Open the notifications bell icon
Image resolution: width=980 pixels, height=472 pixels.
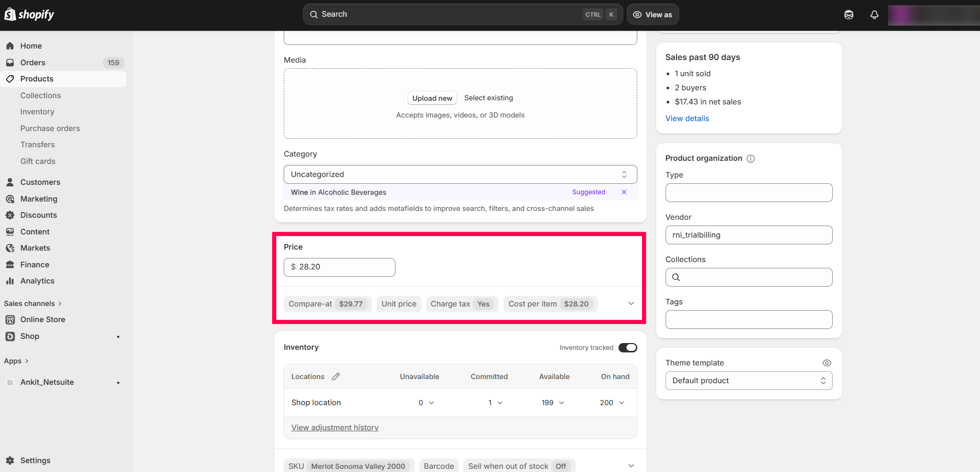click(x=874, y=15)
